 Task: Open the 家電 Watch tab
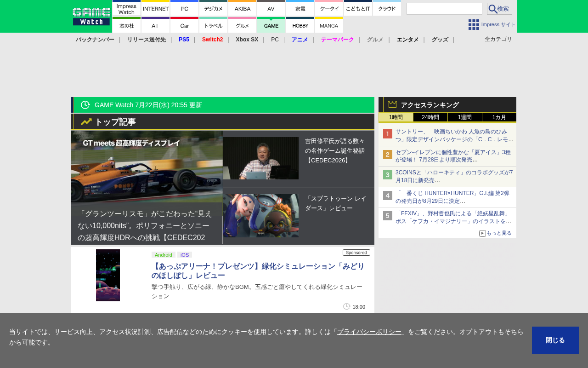300,8
